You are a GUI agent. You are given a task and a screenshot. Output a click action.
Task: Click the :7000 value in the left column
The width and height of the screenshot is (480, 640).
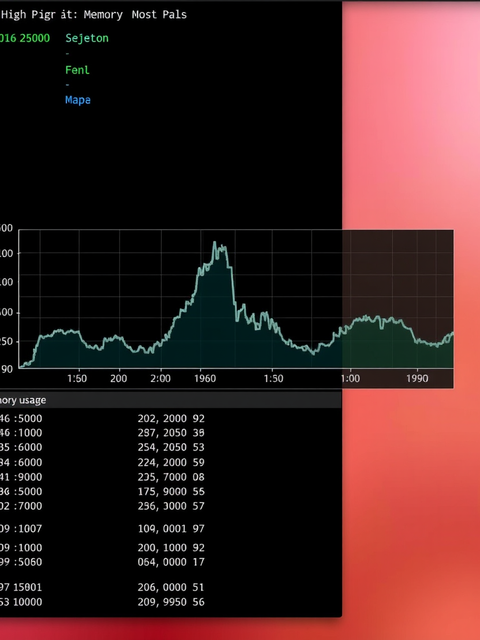click(28, 506)
